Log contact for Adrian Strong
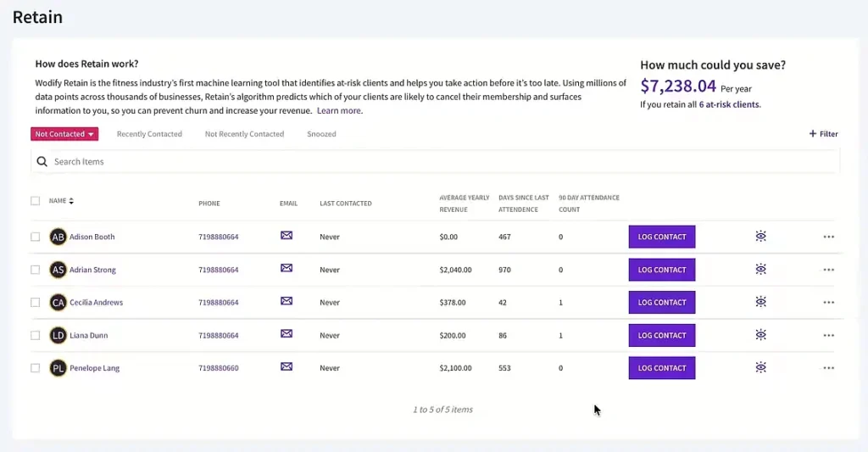The width and height of the screenshot is (868, 452). pos(661,270)
